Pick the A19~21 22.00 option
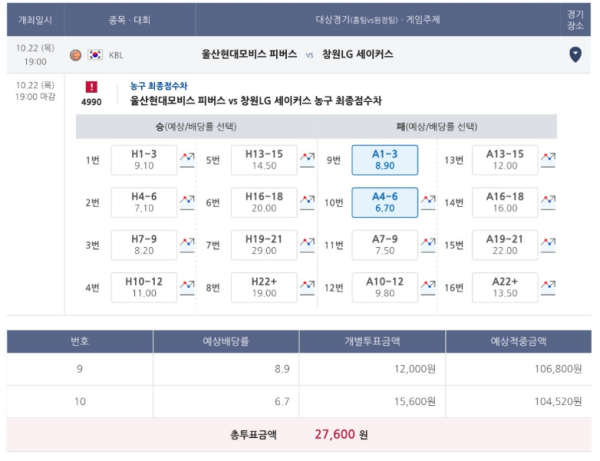 click(505, 245)
